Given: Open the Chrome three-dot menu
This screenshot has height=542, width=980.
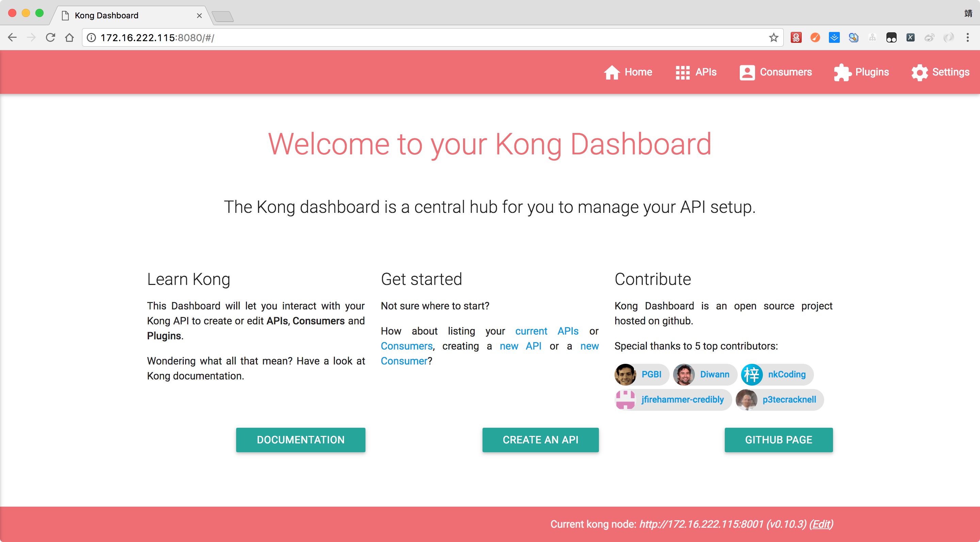Looking at the screenshot, I should point(967,37).
